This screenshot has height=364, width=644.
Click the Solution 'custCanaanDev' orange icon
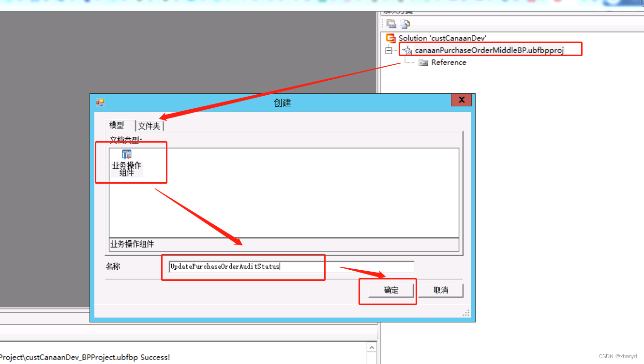tap(390, 38)
